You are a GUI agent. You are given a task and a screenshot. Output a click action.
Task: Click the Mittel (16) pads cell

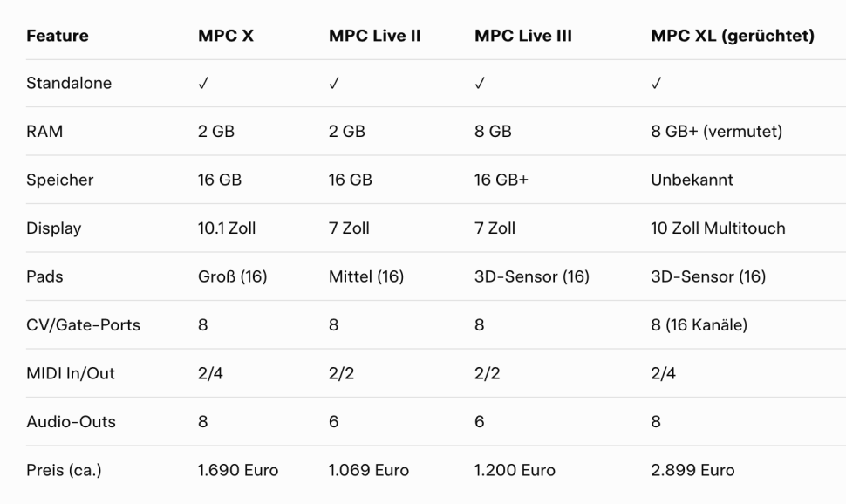click(x=366, y=277)
